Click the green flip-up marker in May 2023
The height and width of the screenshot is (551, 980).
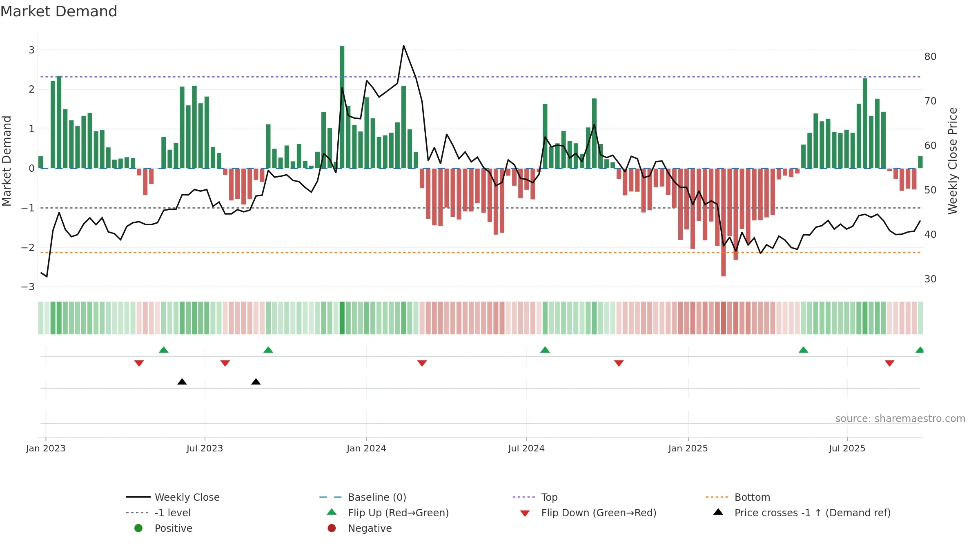(164, 350)
